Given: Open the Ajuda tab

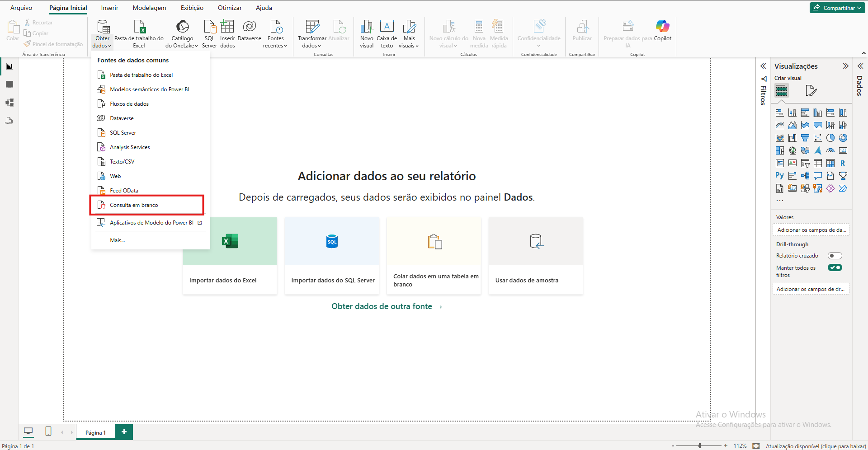Looking at the screenshot, I should click(264, 8).
